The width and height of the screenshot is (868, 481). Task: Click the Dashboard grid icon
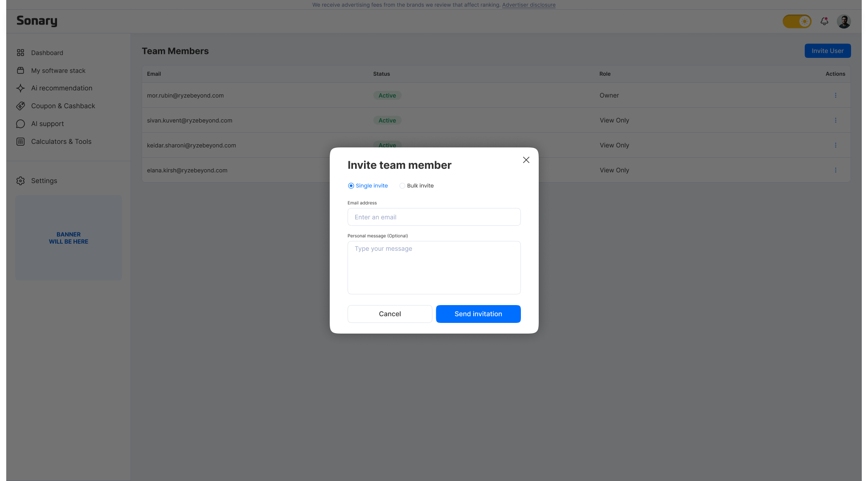click(20, 53)
